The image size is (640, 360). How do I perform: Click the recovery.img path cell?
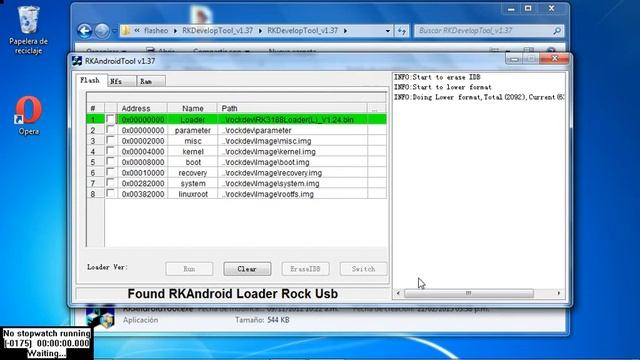point(292,173)
